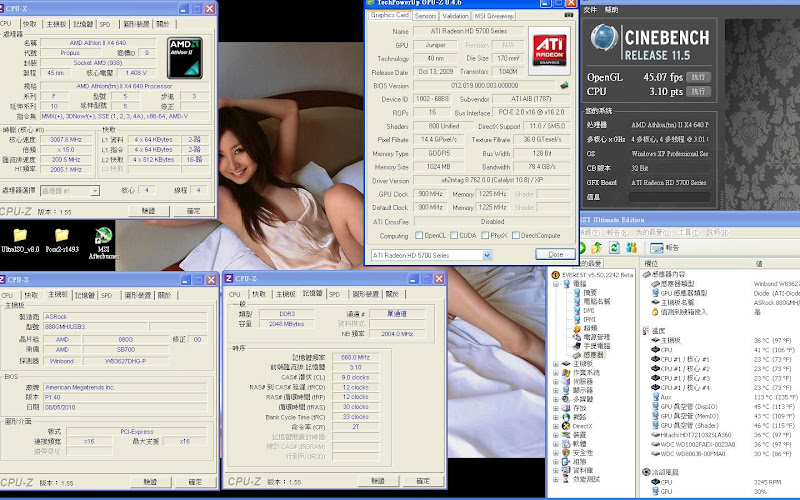Select the 電源管理 icon in Everest tree

pos(577,337)
